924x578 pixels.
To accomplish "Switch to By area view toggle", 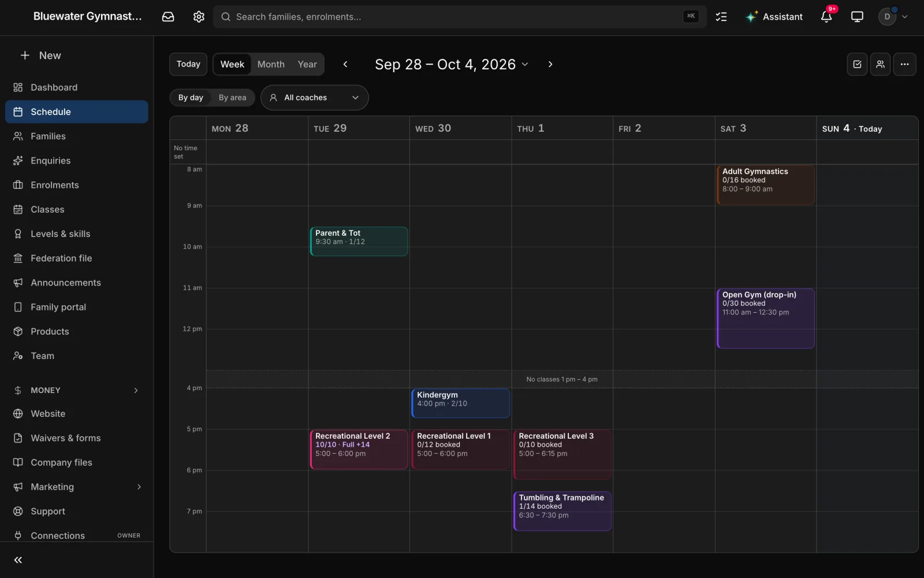I will (232, 98).
